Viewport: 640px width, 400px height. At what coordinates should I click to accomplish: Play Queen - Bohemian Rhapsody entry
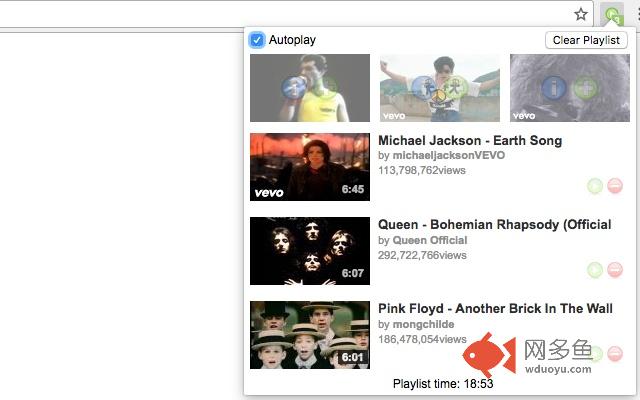click(595, 270)
